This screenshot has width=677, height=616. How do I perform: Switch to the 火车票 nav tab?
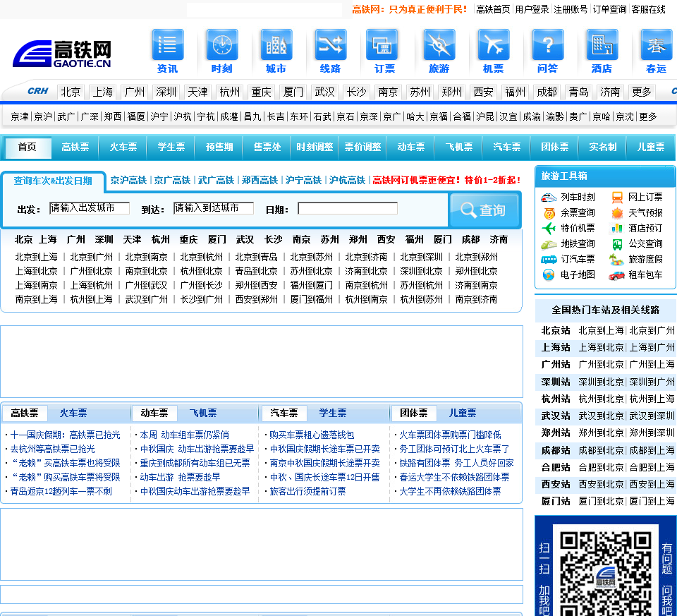click(x=123, y=147)
